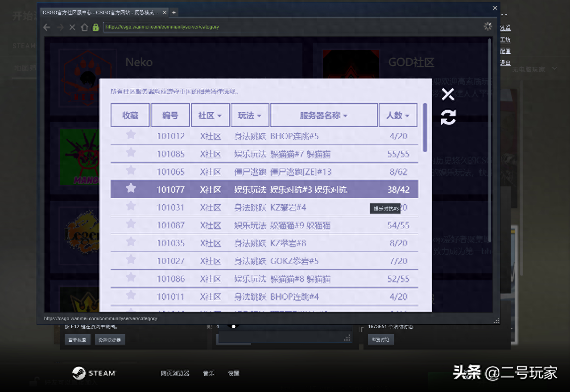Viewport: 570px width, 392px height.
Task: Select highlighted row 娱乐对抗#3 娱乐对抗
Action: tap(264, 190)
